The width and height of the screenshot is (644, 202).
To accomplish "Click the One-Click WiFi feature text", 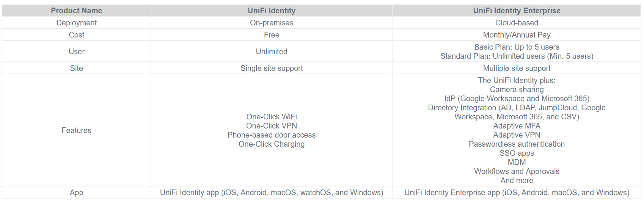I will pos(272,117).
